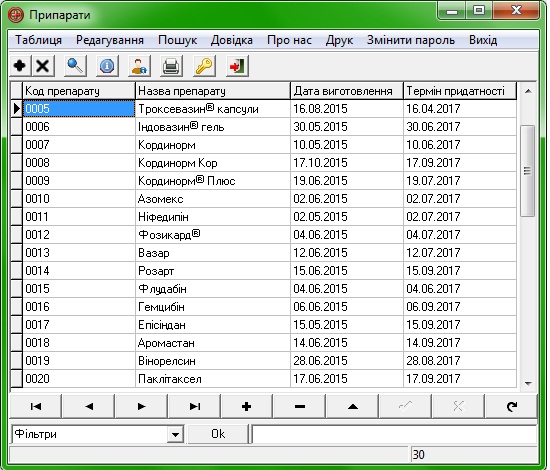Viewport: 550px width, 470px height.
Task: Select the Розарт name cell
Action: tap(213, 271)
